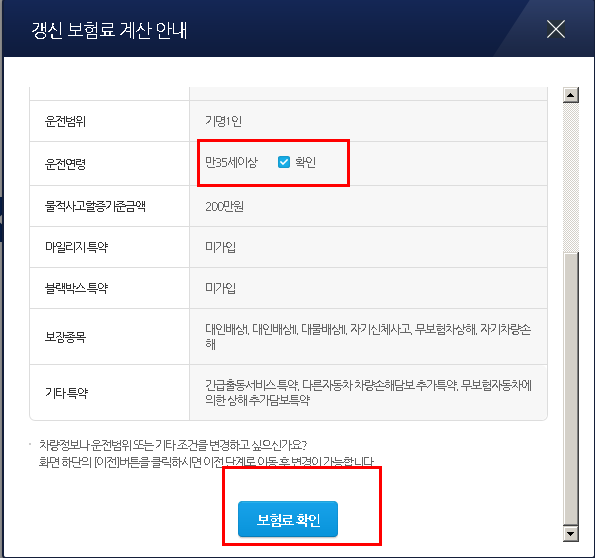Click the 운전범위 row label
Image resolution: width=595 pixels, height=558 pixels.
(65, 121)
